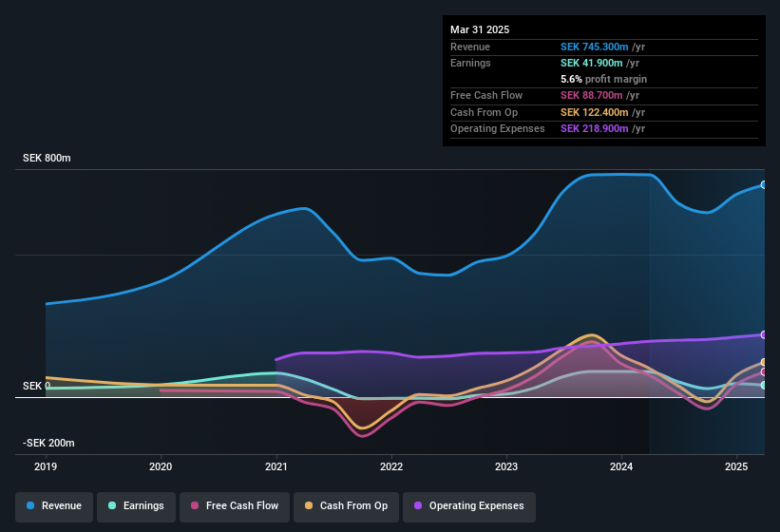Click the Free Cash Flow endpoint marker
Screen dimensions: 780x532
pyautogui.click(x=764, y=371)
